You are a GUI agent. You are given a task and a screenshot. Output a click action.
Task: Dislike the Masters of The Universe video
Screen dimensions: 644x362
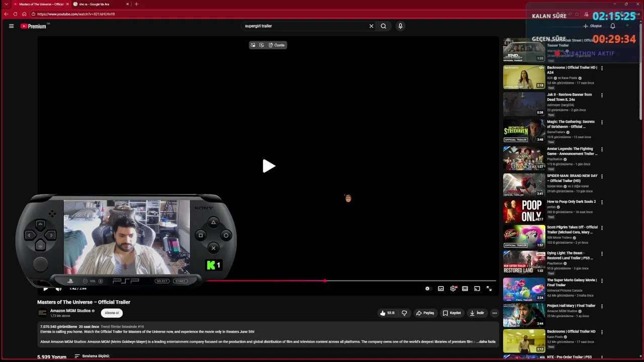click(x=404, y=313)
